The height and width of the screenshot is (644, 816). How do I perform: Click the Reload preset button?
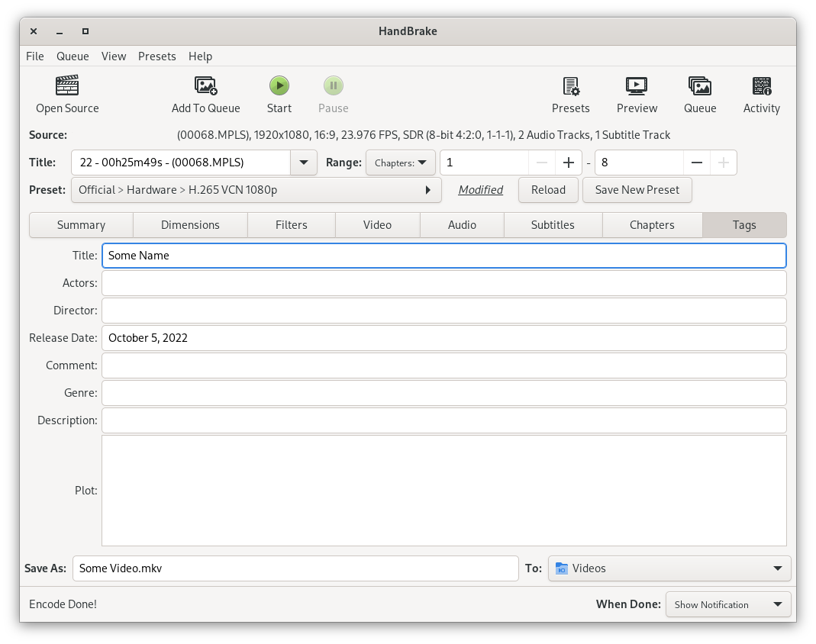click(x=548, y=190)
